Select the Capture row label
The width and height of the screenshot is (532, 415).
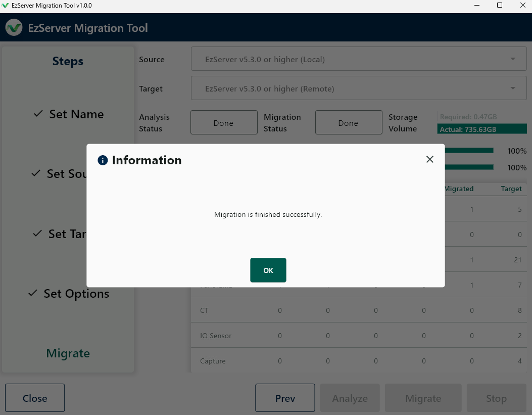(x=213, y=361)
